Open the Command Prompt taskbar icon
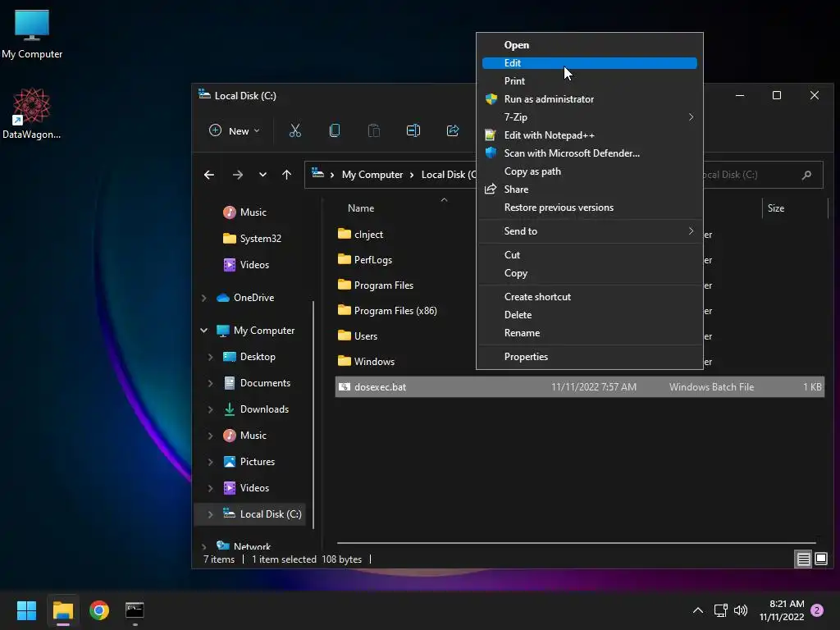The width and height of the screenshot is (840, 630). tap(135, 610)
